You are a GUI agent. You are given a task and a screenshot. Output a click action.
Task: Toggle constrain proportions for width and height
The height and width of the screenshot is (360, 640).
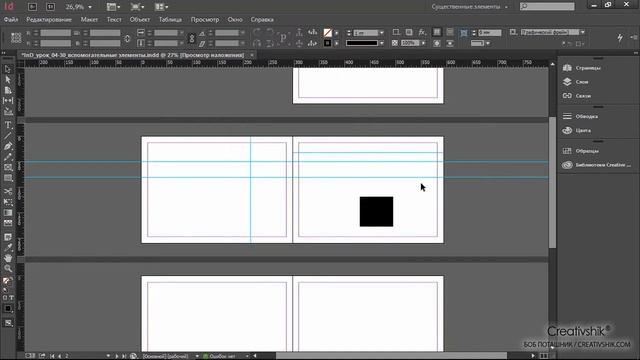point(127,38)
